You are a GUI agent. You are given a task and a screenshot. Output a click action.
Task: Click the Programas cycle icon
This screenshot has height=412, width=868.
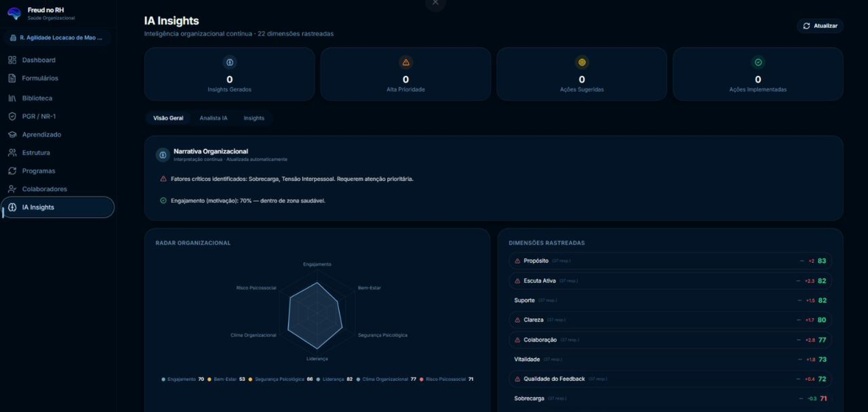(x=12, y=171)
